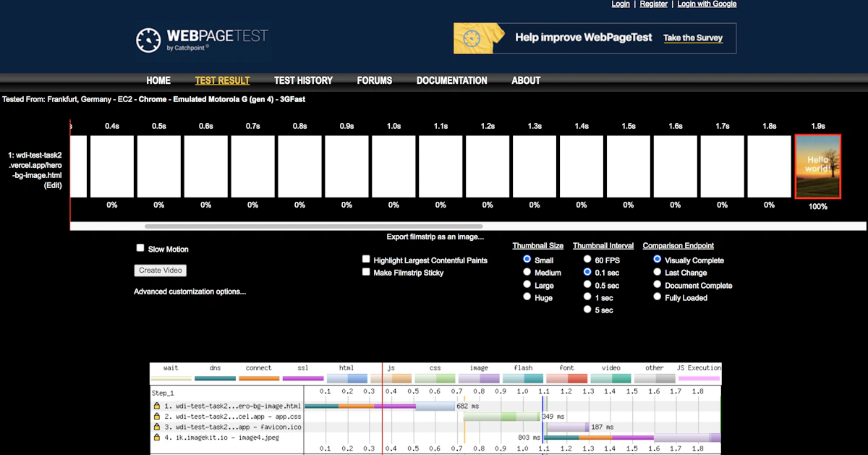Click the Create Video button
Screen dimensions: 868x455
point(161,271)
